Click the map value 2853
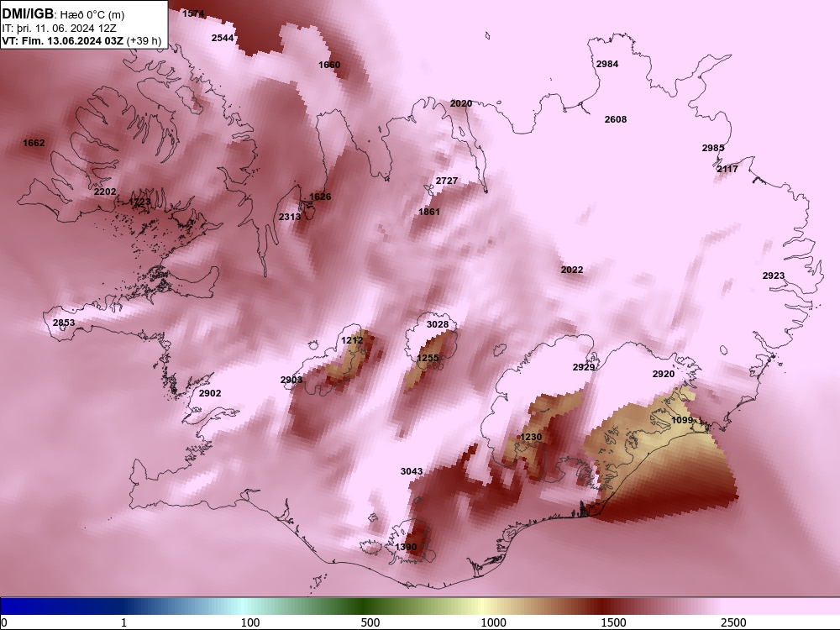 (x=64, y=323)
